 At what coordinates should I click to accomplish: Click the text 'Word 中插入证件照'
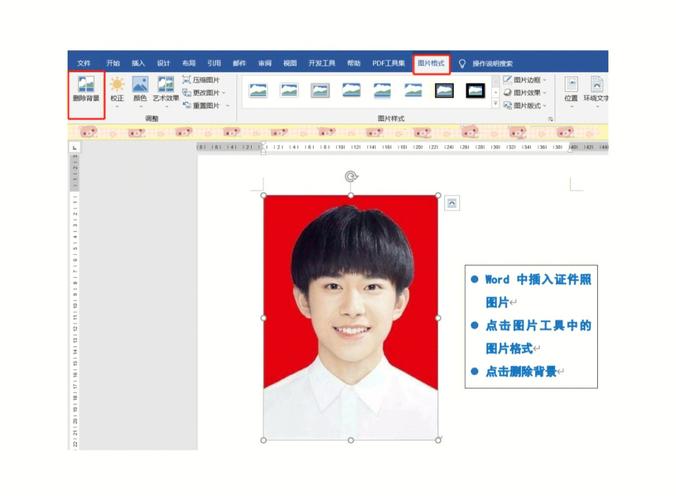point(538,279)
